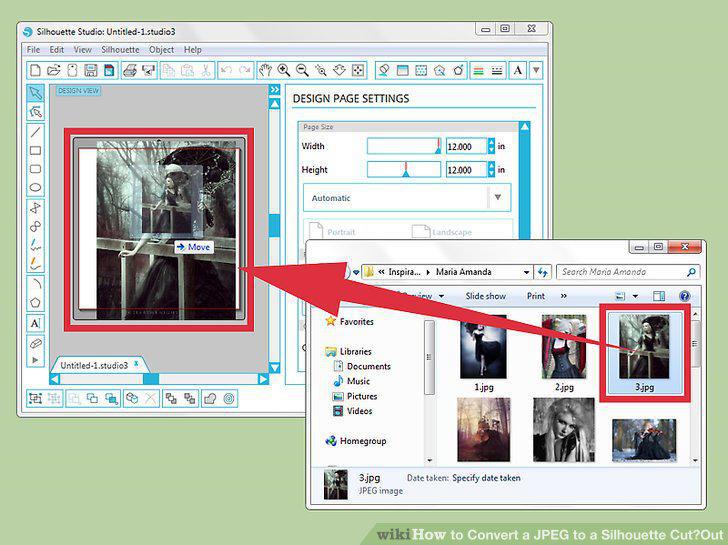Click the Height value field
This screenshot has width=728, height=545.
[x=466, y=170]
